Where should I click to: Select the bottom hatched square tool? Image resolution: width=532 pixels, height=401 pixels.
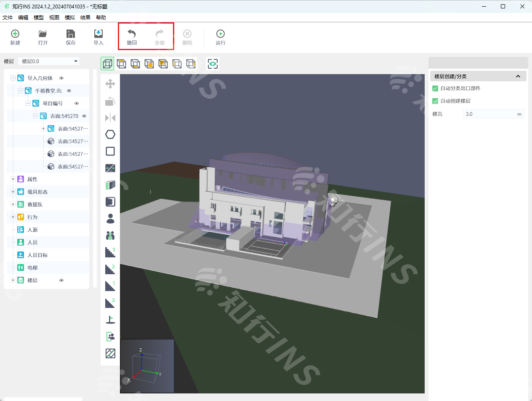[x=110, y=353]
